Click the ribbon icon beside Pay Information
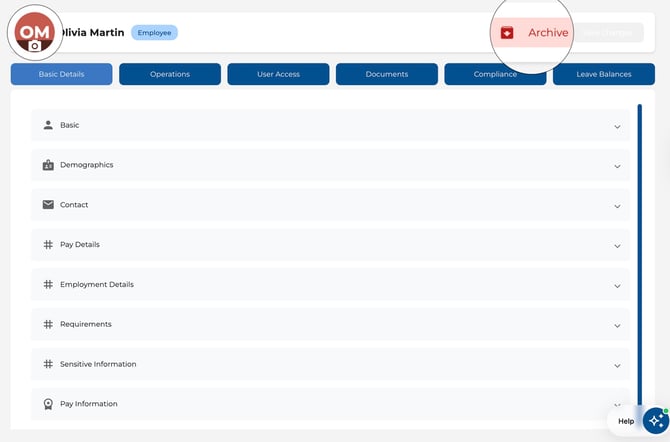670x442 pixels. point(48,404)
